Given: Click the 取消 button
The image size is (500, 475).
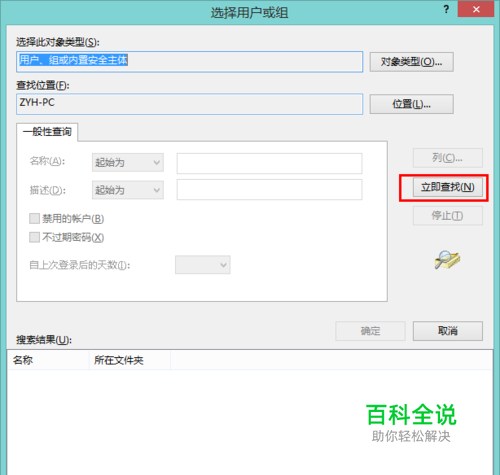Looking at the screenshot, I should pos(447,331).
